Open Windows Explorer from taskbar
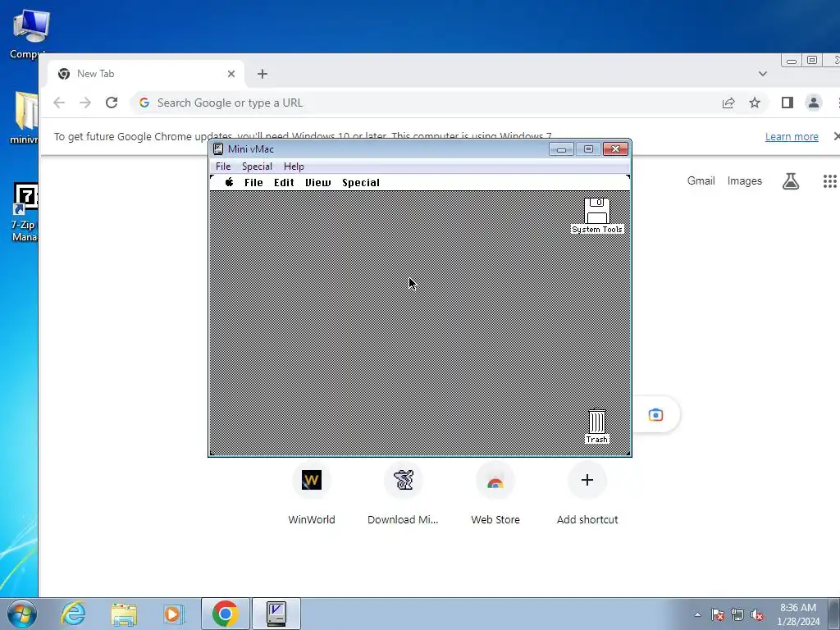 tap(124, 614)
